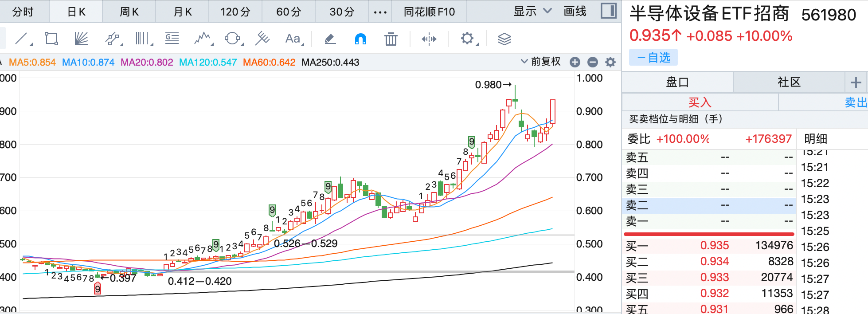Image resolution: width=868 pixels, height=314 pixels.
Task: Select the parallel channel drawing tool
Action: [113, 39]
